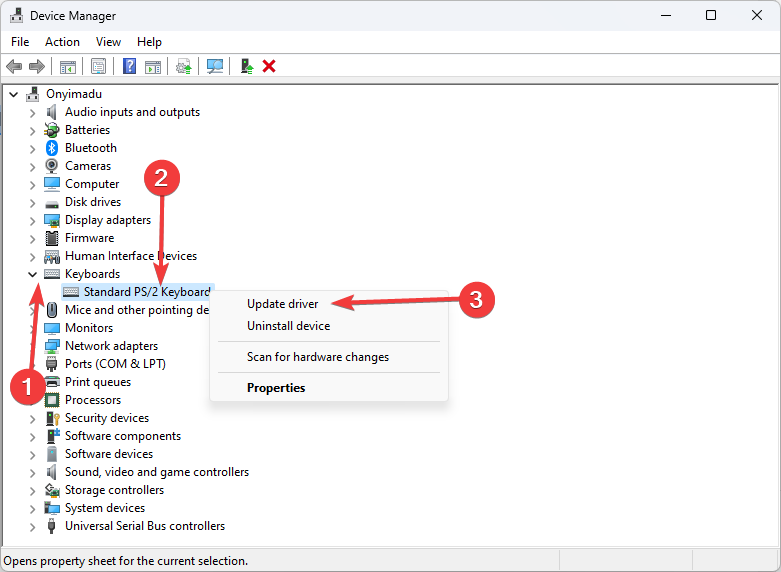Expand the Bluetooth category chevron
Viewport: 781px width, 572px height.
click(x=32, y=149)
